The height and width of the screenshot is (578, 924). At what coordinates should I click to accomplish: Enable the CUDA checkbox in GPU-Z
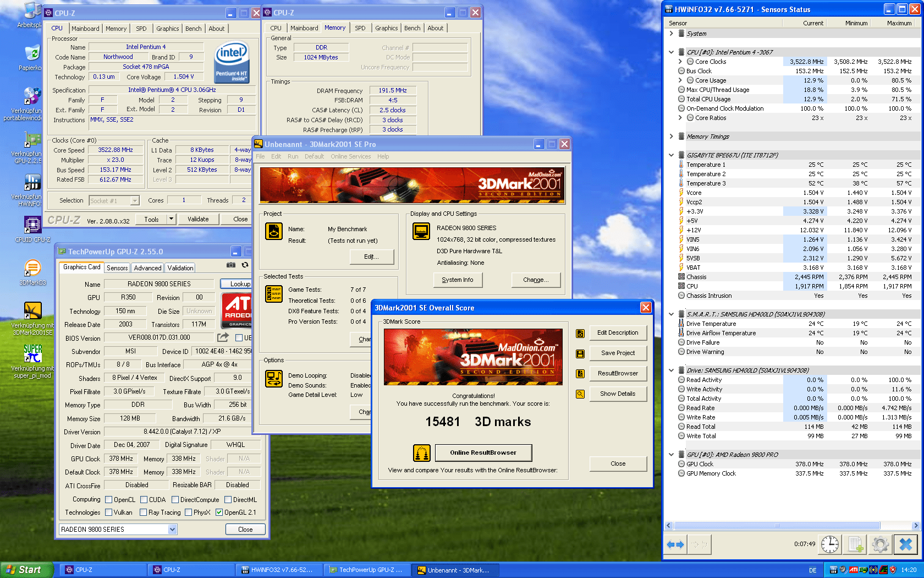[144, 500]
